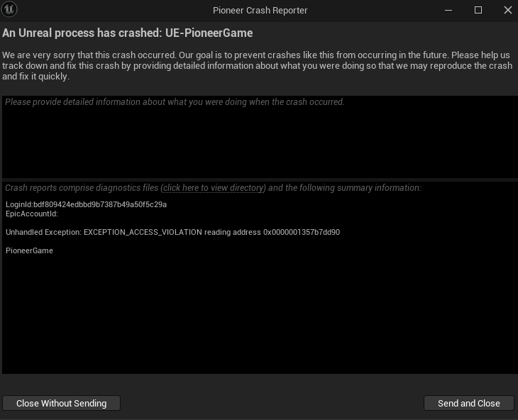Click the 'An Unreal process has crashed' heading
Image resolution: width=518 pixels, height=420 pixels.
[x=128, y=33]
